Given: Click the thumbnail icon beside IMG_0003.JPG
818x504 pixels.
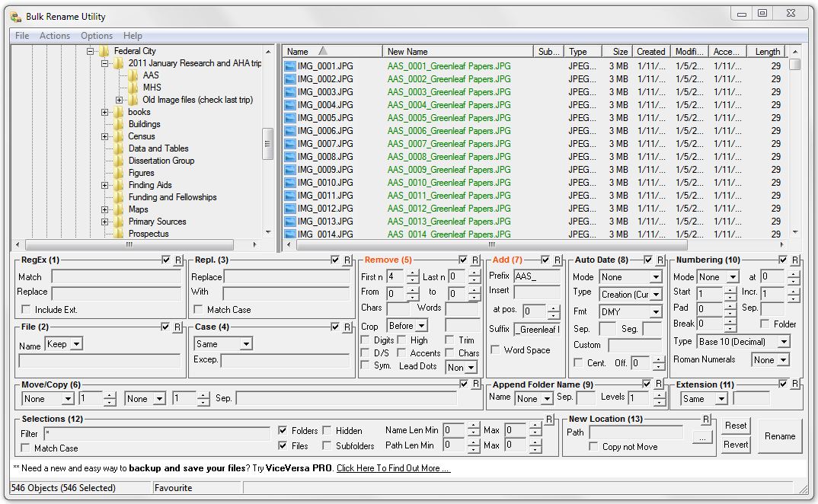Looking at the screenshot, I should [x=289, y=91].
